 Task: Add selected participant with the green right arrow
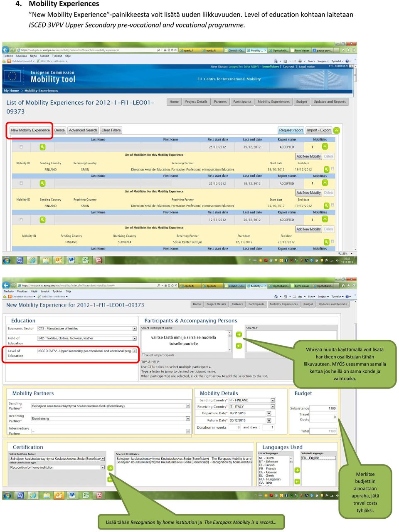tap(239, 334)
